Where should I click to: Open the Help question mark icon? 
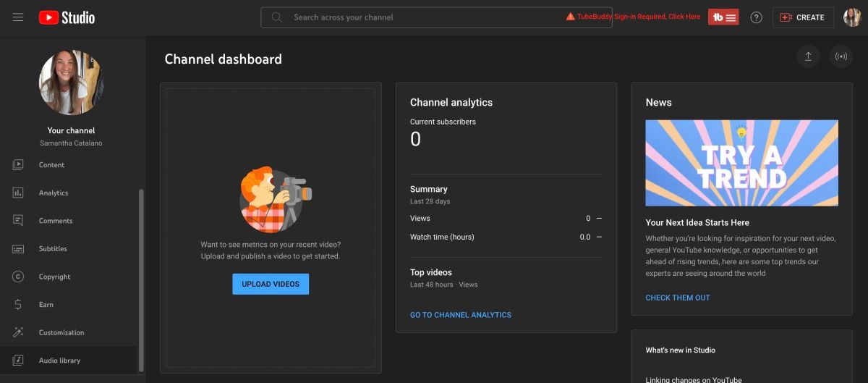pos(756,17)
